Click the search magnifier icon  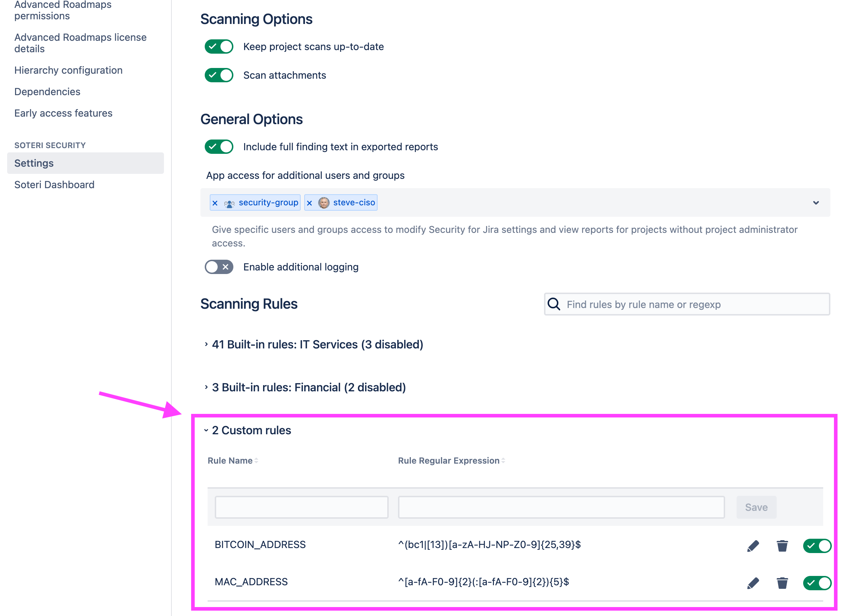(x=554, y=304)
